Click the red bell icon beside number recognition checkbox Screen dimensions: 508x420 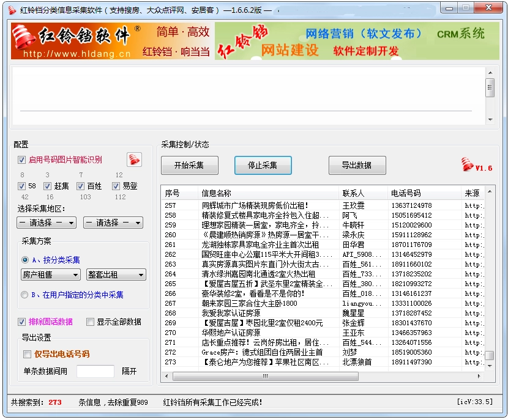pyautogui.click(x=134, y=159)
